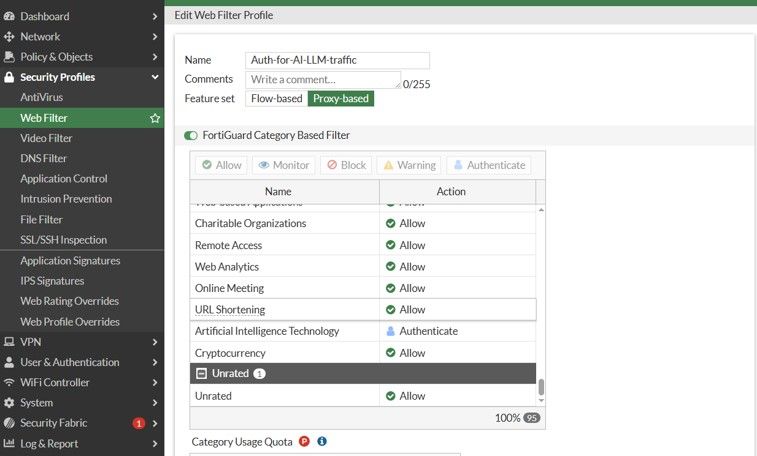This screenshot has height=456, width=757.
Task: Click the Name input field
Action: 337,60
